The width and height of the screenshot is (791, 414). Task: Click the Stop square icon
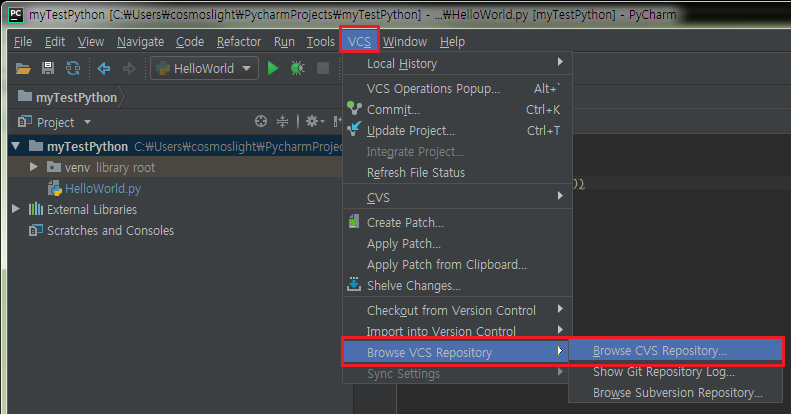323,68
